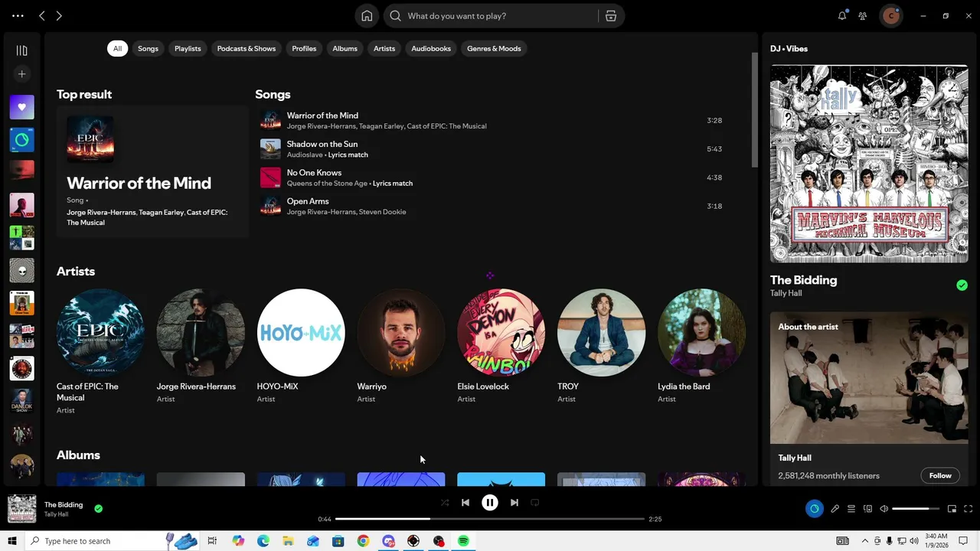
Task: Filter results by Artists
Action: [384, 48]
